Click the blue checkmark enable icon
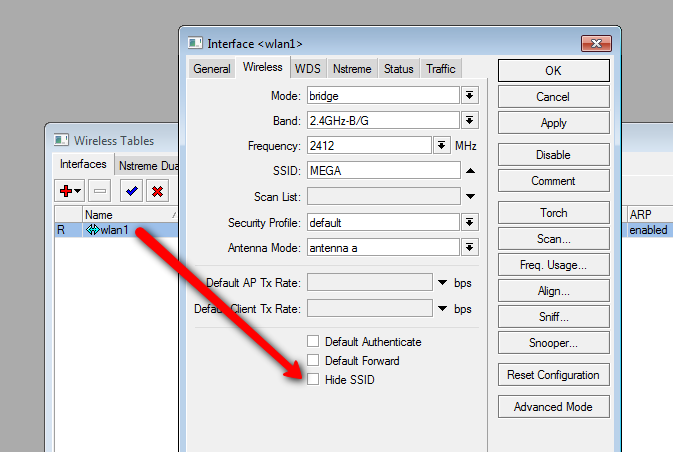 click(132, 191)
